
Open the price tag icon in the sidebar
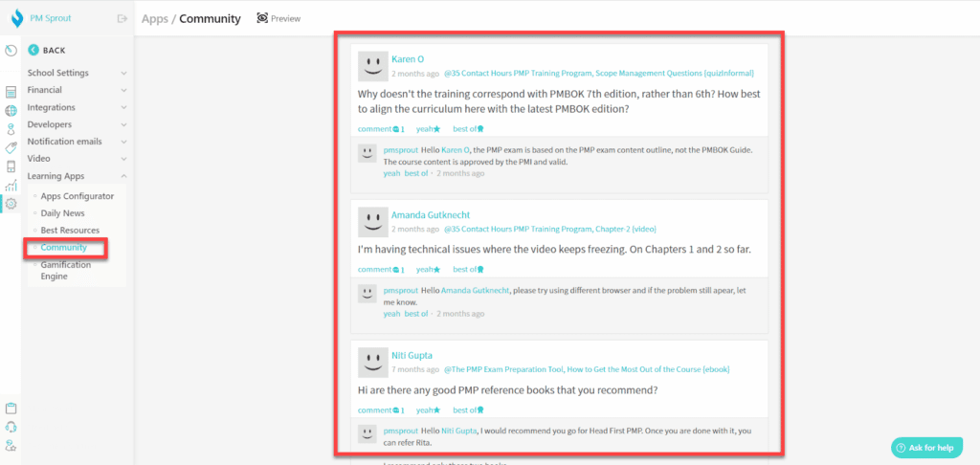(x=11, y=148)
